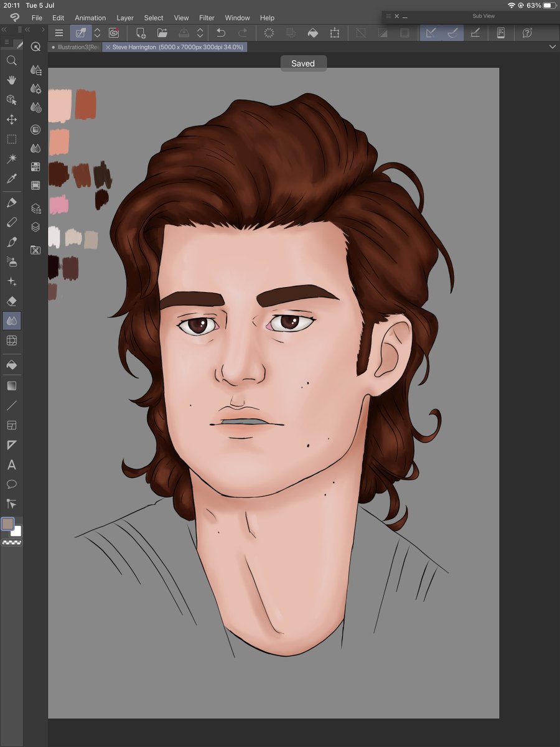The height and width of the screenshot is (747, 560).
Task: Collapse the tool palette double-chevron
Action: (4, 29)
